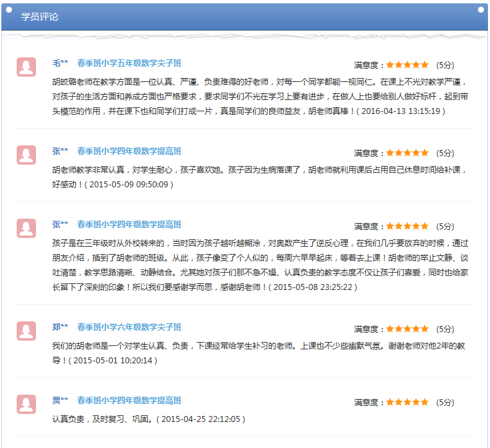This screenshot has width=490, height=448.
Task: Click the (5分) score on 毛** review
Action: [445, 65]
